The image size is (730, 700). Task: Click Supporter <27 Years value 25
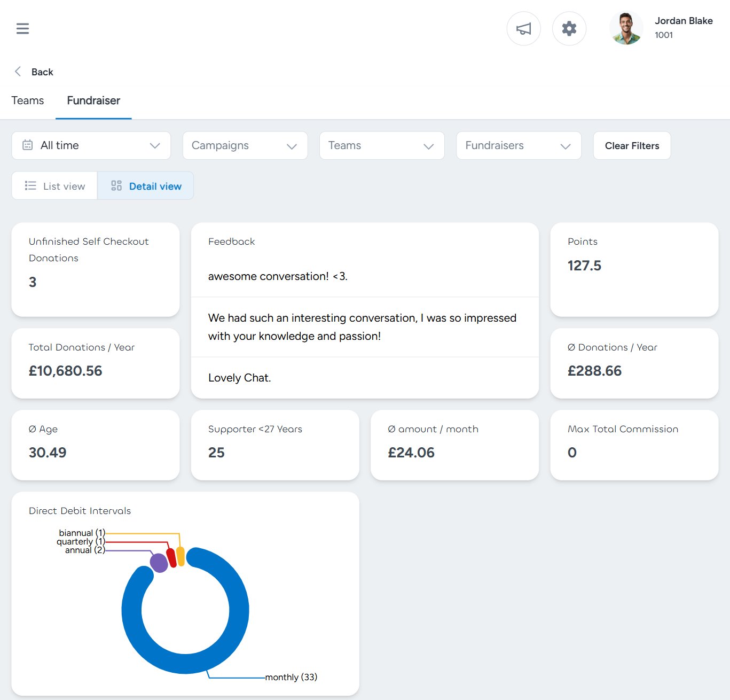coord(216,453)
